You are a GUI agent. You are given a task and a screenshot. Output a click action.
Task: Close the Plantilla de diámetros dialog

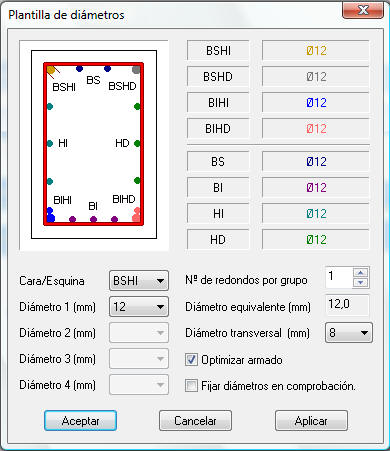point(363,11)
